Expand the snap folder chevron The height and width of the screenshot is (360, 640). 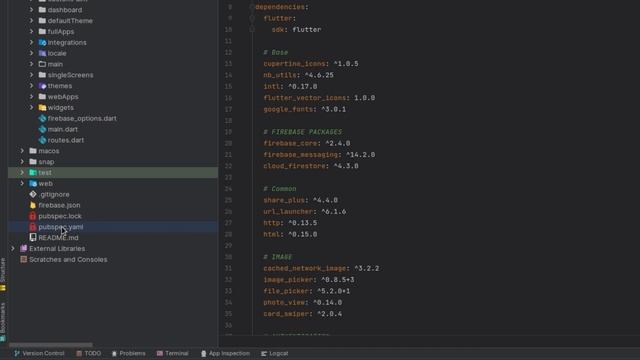coord(22,162)
